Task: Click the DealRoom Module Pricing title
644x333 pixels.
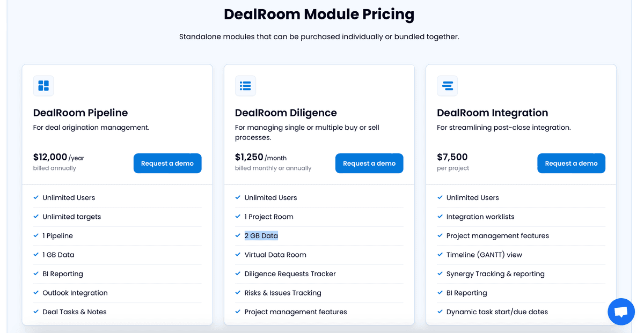Action: tap(319, 14)
